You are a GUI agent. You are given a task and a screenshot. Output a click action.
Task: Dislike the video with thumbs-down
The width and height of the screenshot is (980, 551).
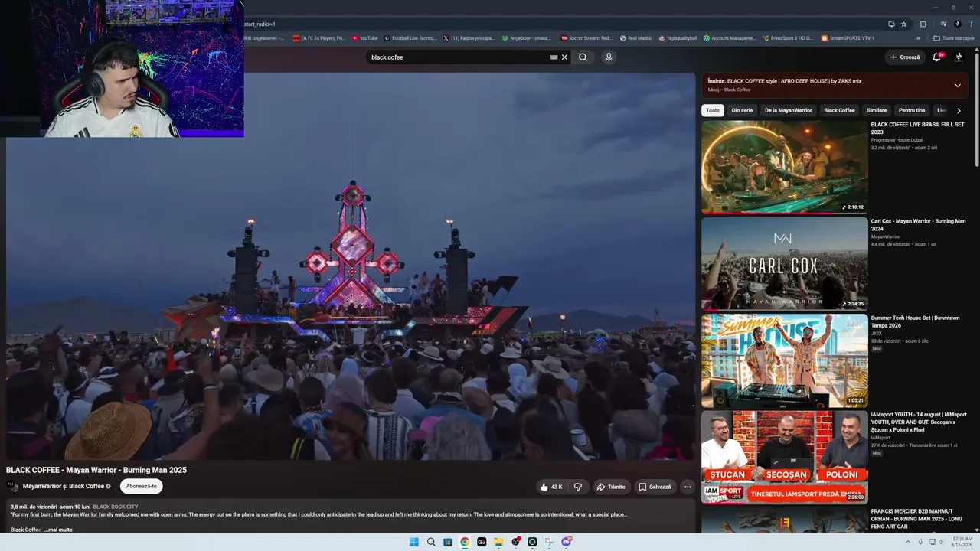(x=578, y=487)
